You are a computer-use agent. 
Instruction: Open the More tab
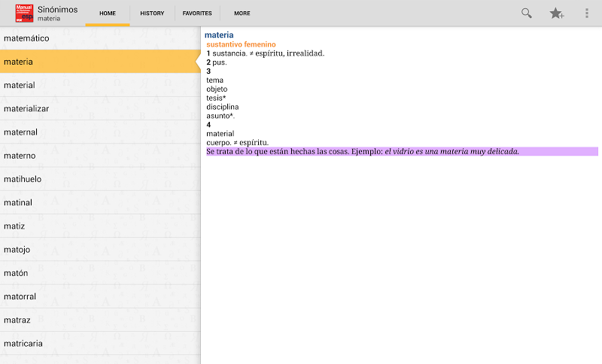point(242,14)
